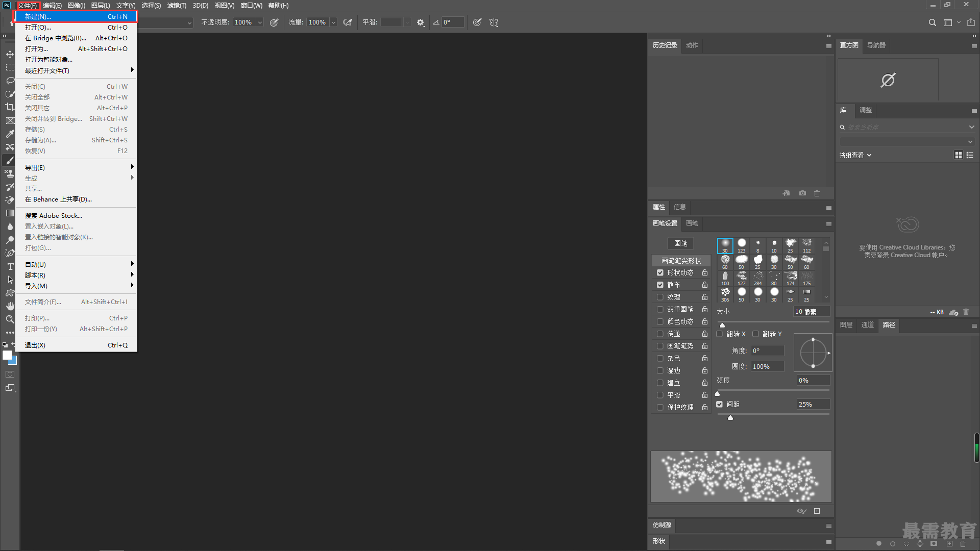Enable the 传递 checkbox
Image resolution: width=980 pixels, height=551 pixels.
660,334
